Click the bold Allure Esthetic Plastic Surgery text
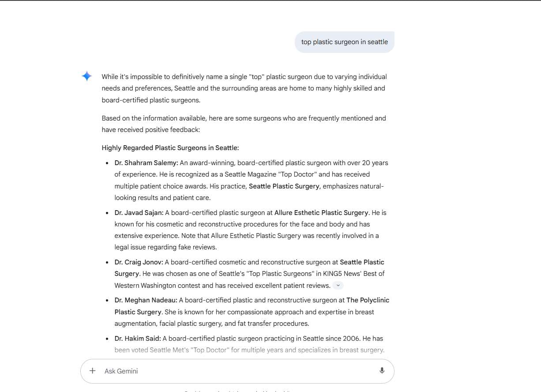 click(321, 213)
